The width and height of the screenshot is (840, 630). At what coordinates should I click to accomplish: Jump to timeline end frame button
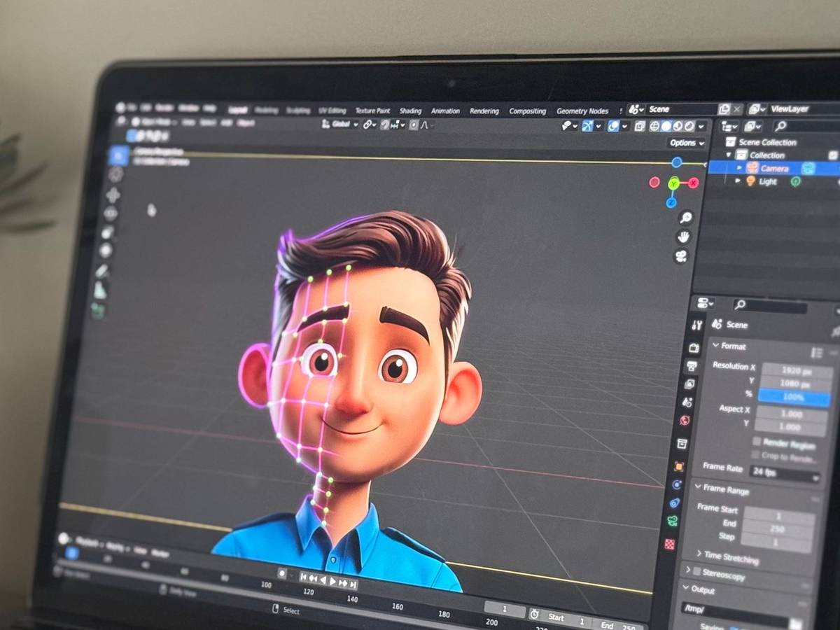(353, 583)
